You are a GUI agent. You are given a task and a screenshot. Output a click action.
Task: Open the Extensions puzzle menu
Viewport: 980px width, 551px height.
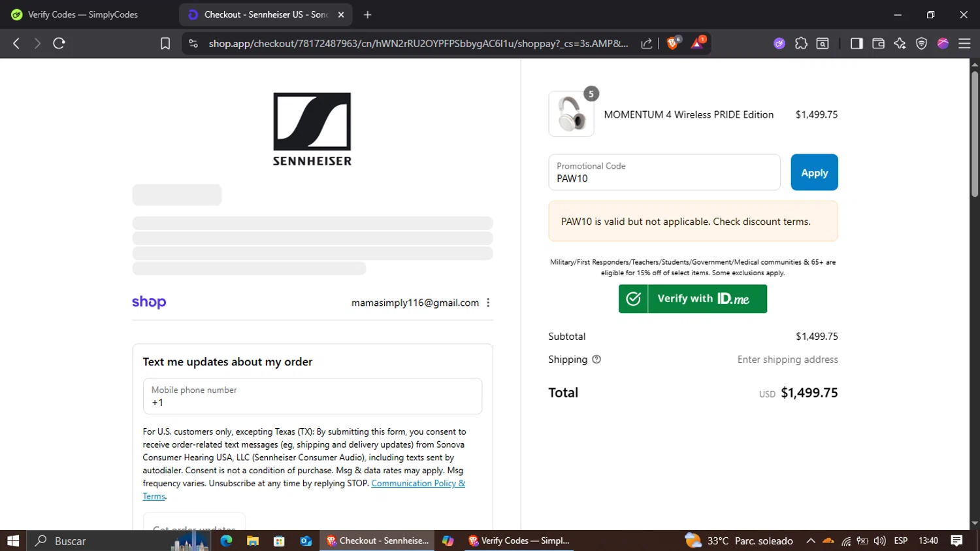(x=801, y=43)
